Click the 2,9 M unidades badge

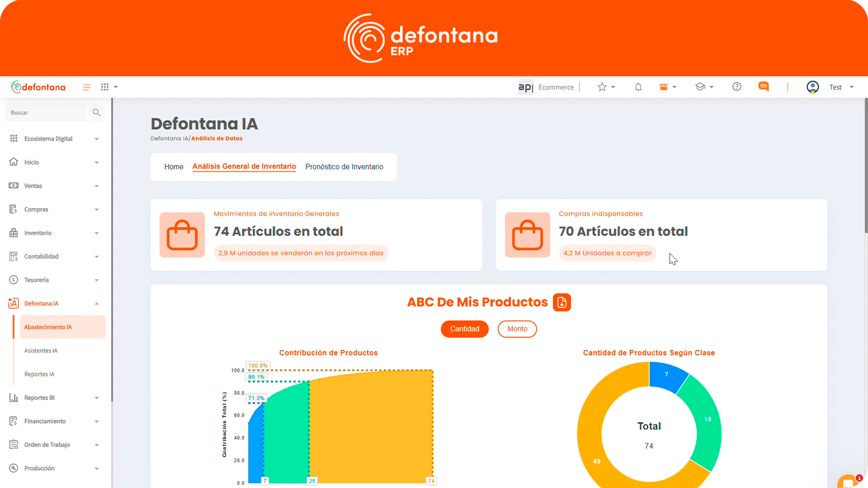point(301,253)
